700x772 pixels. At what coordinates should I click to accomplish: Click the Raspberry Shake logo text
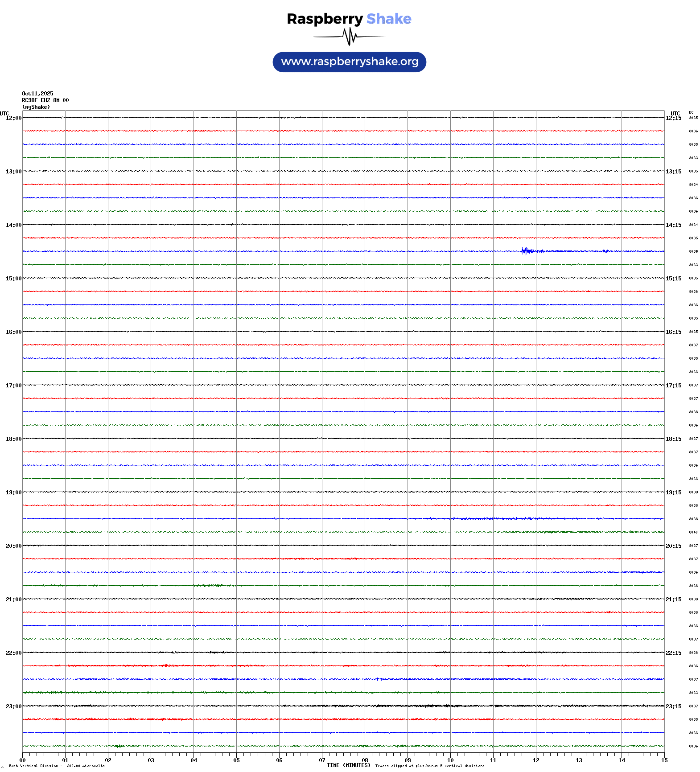point(349,19)
